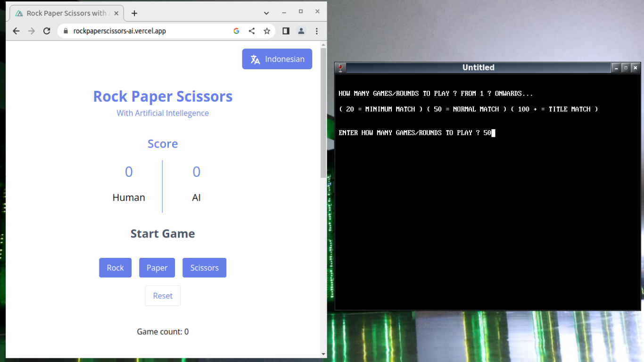
Task: Click the browser Back arrow
Action: (16, 31)
